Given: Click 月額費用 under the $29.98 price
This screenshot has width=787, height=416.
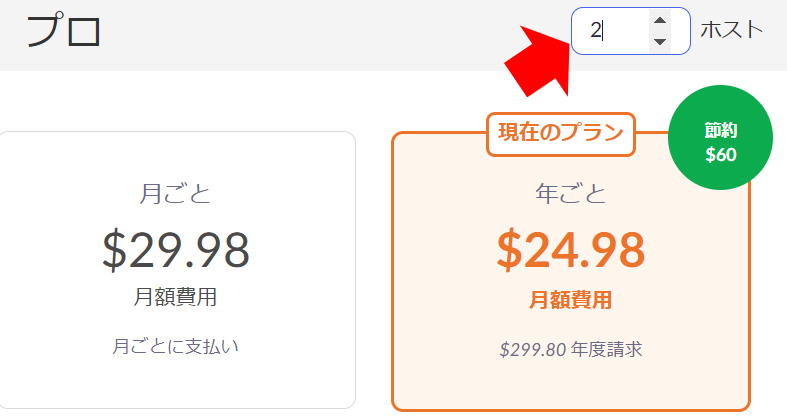Looking at the screenshot, I should pos(175,297).
